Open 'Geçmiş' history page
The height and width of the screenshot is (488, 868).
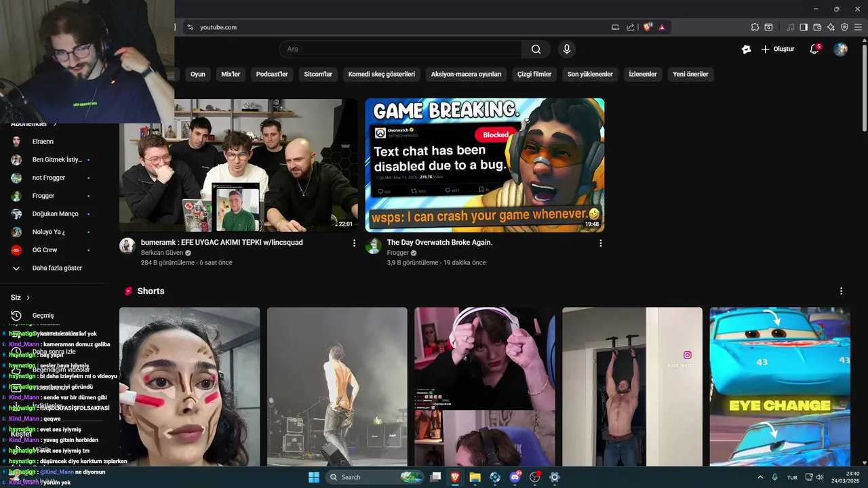click(43, 315)
